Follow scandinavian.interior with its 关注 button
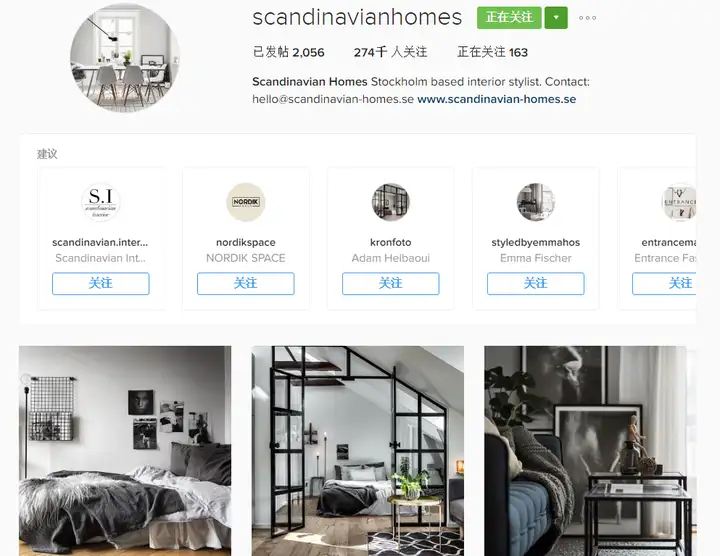This screenshot has height=556, width=720. pyautogui.click(x=101, y=283)
